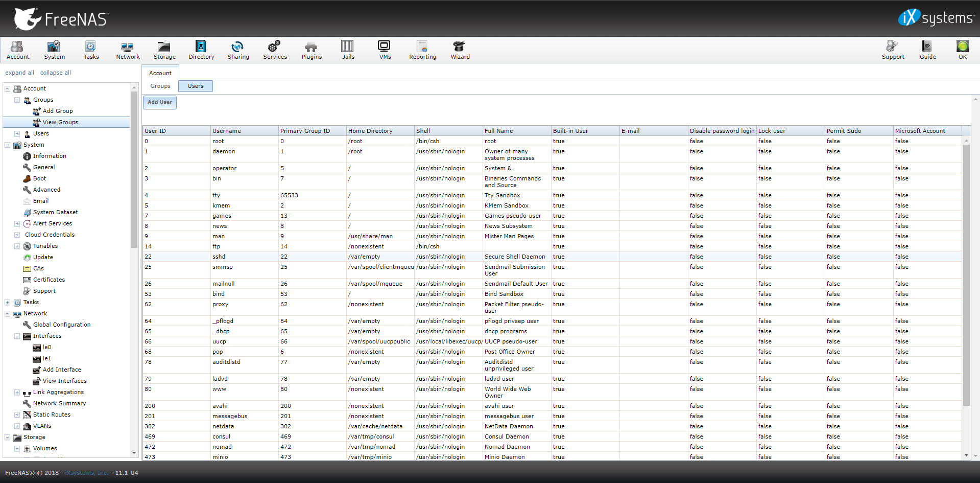This screenshot has width=980, height=483.
Task: Expand the Tunables node
Action: click(17, 246)
